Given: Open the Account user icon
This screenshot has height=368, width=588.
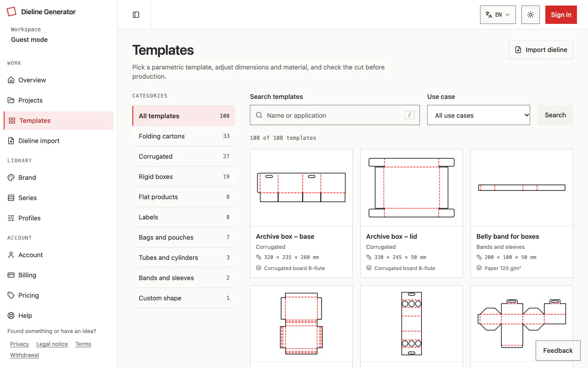Looking at the screenshot, I should point(11,255).
